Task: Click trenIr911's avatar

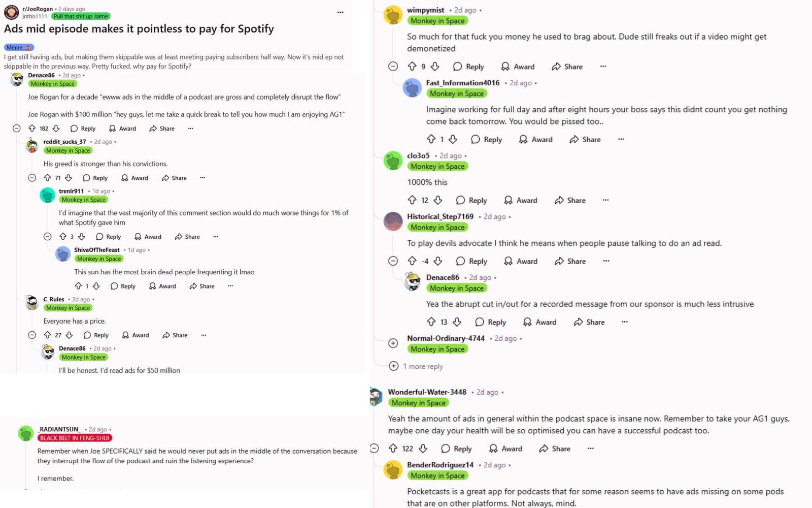Action: [47, 195]
